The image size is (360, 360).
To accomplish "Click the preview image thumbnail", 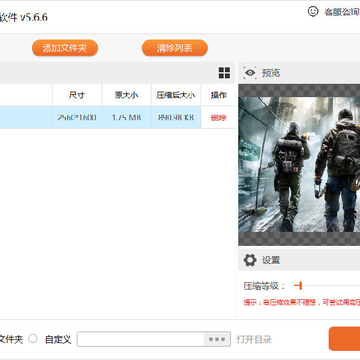I will (x=299, y=164).
